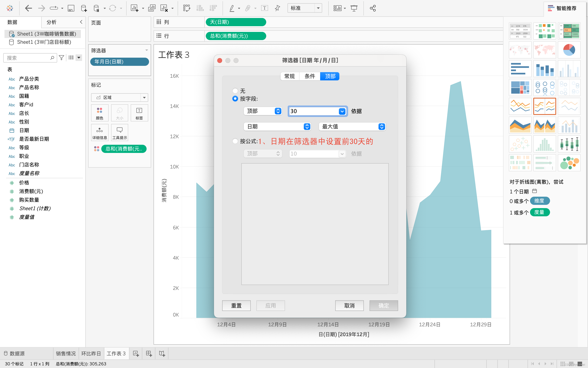Click the 确定 button

384,305
